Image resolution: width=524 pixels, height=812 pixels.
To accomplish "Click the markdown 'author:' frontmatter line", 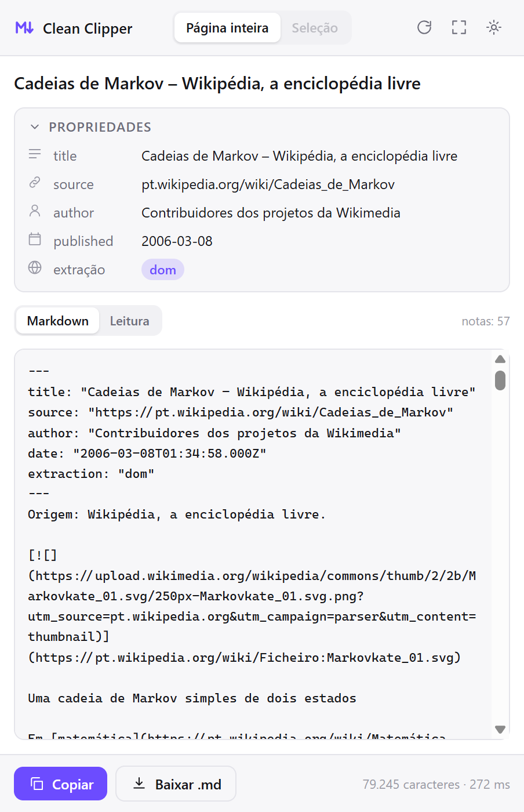I will [x=214, y=433].
